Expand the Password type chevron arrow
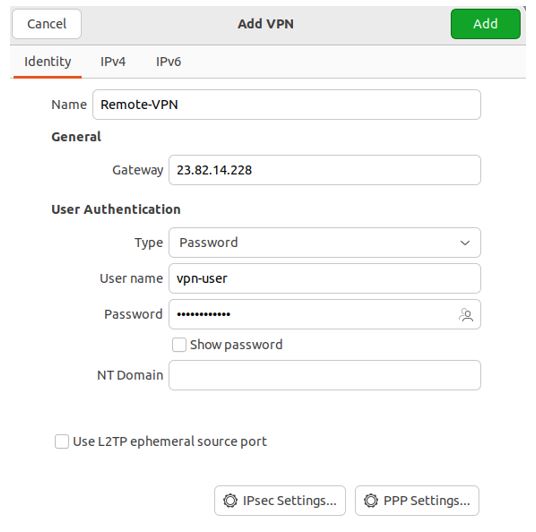The image size is (536, 532). (x=465, y=243)
